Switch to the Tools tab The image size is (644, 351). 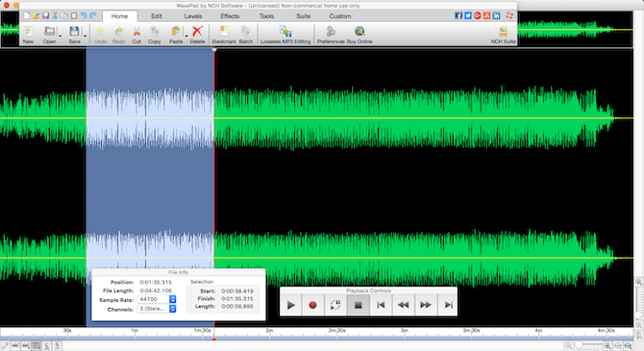[266, 16]
